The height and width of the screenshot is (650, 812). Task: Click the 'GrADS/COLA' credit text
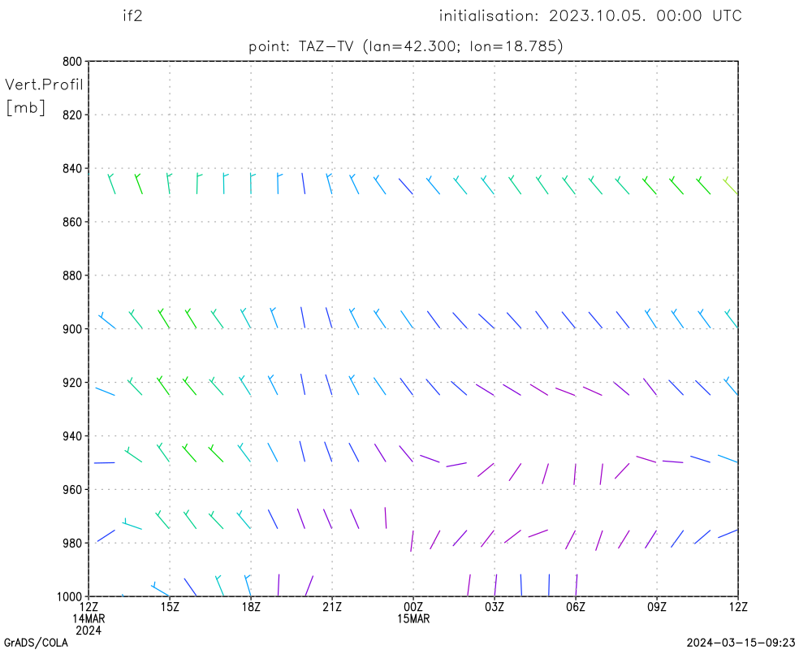36,643
